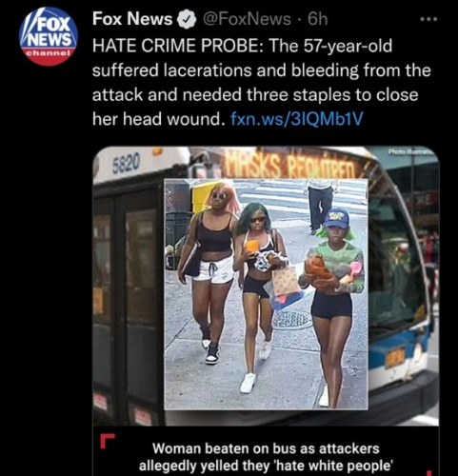Open the inset street photo

pos(266,294)
